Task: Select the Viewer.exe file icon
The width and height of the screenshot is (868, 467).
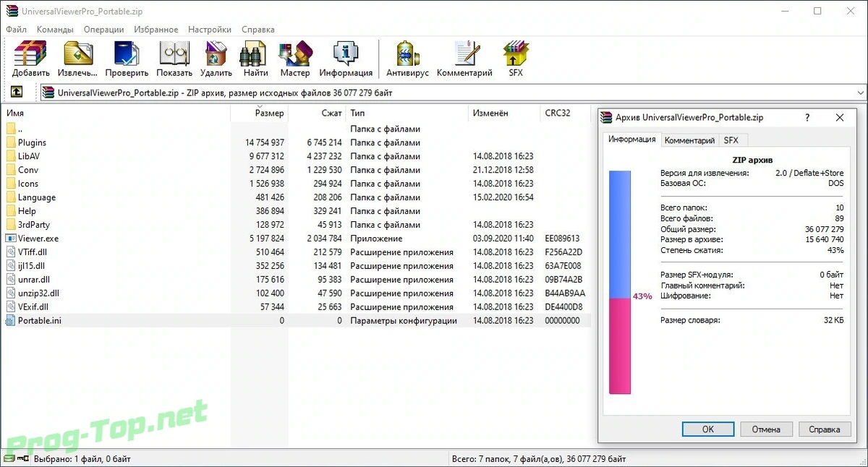Action: tap(11, 238)
